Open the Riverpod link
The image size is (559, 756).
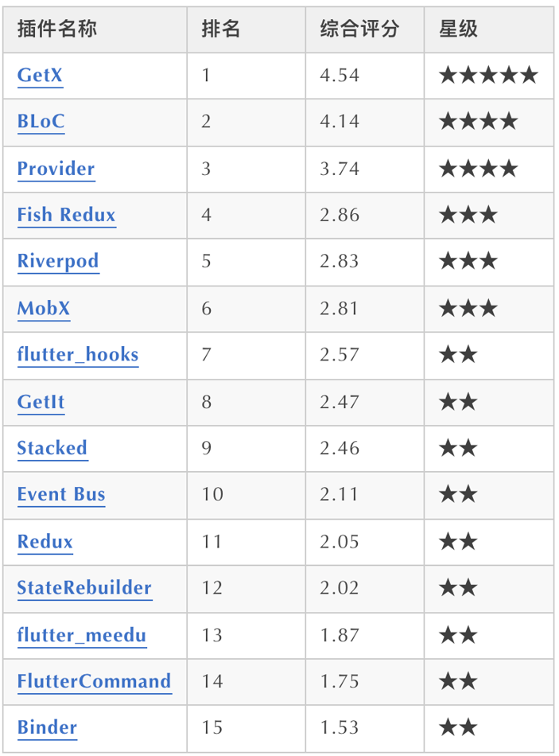[58, 261]
